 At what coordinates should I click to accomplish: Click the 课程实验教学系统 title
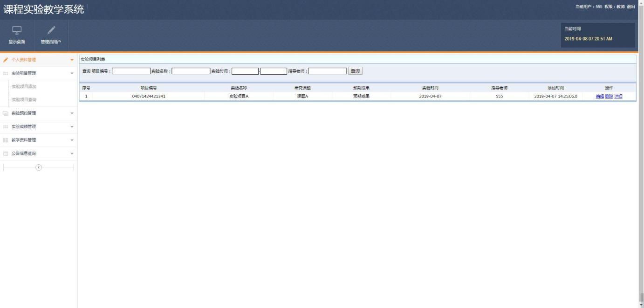pyautogui.click(x=43, y=9)
